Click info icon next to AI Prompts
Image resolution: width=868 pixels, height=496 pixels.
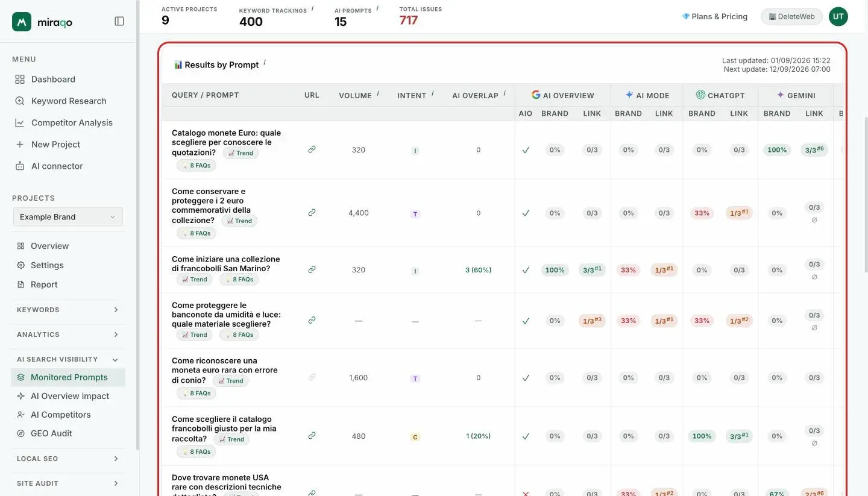(x=377, y=8)
